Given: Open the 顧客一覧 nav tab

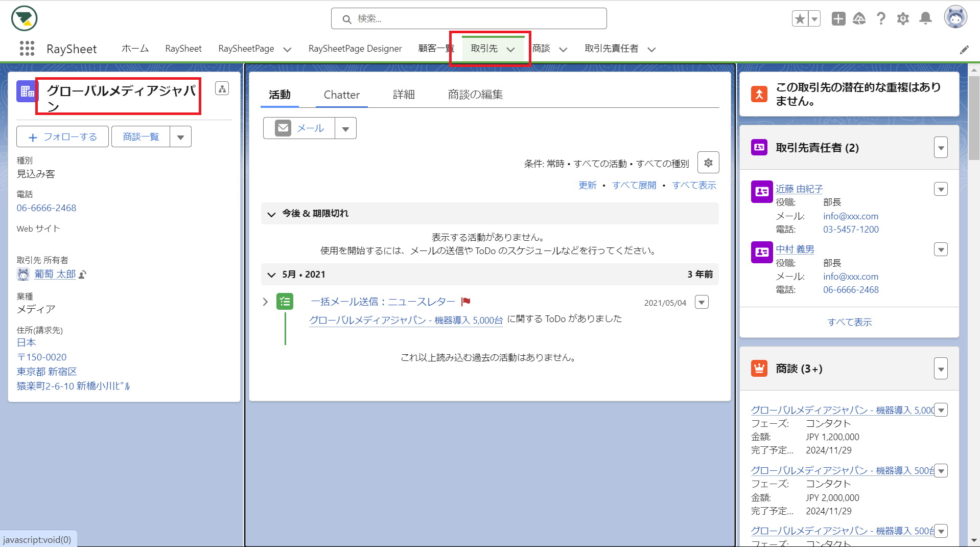Looking at the screenshot, I should click(x=436, y=49).
